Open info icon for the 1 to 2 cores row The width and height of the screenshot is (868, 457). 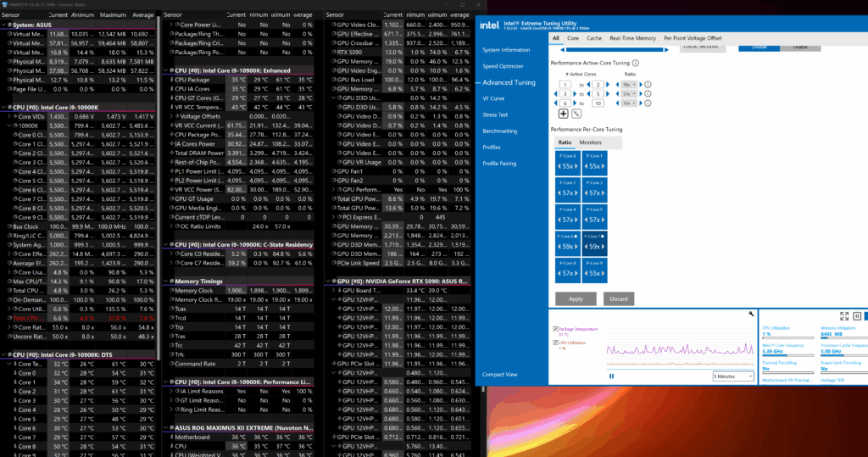[648, 85]
